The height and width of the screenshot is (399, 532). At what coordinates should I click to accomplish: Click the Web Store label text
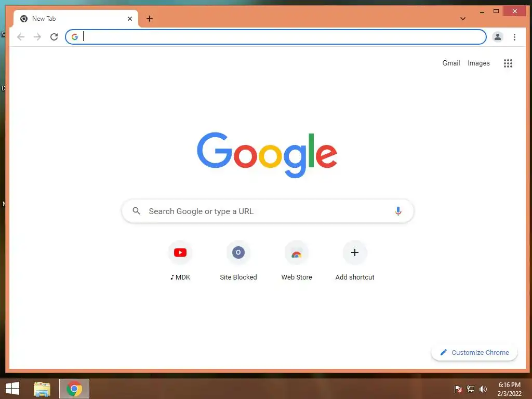tap(297, 277)
